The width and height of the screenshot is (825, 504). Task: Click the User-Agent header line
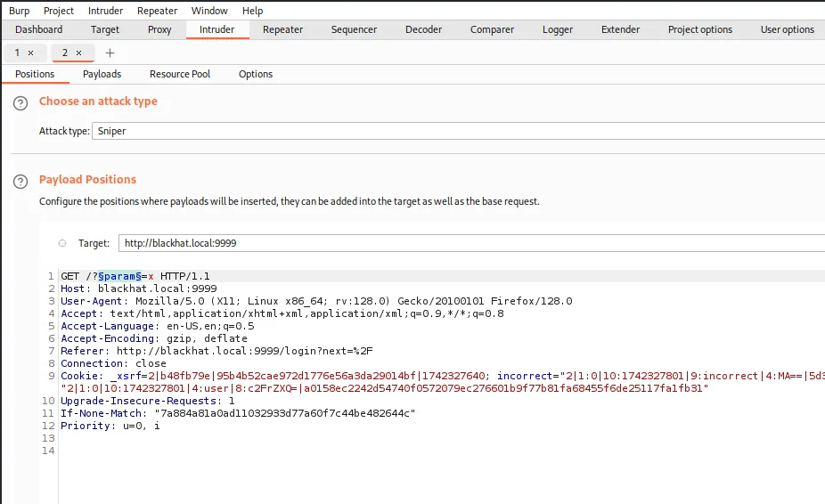tap(316, 302)
